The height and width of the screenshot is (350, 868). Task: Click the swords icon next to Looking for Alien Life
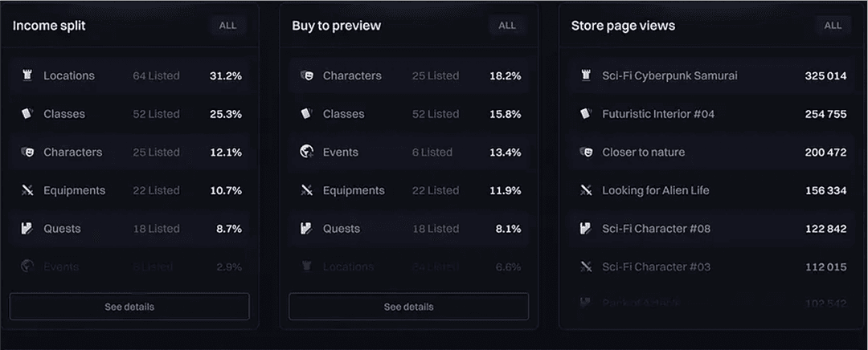(586, 190)
